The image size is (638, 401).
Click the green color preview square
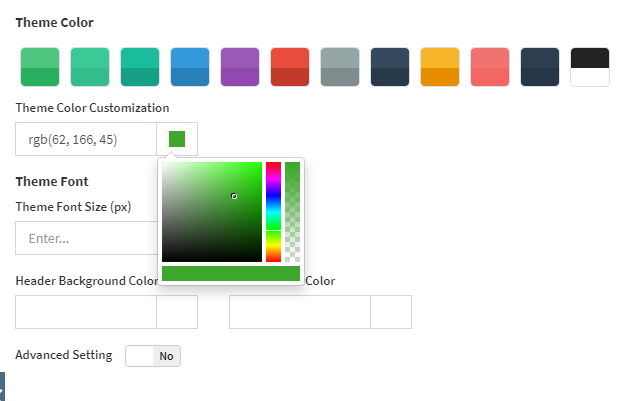[x=177, y=139]
